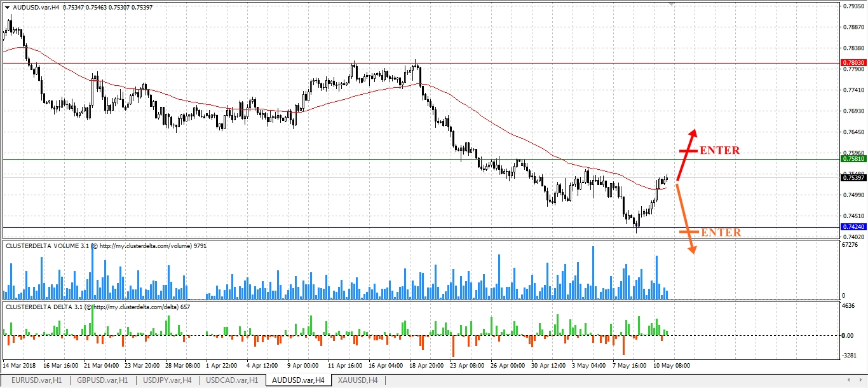Click the 67276 volume scale value

click(850, 244)
